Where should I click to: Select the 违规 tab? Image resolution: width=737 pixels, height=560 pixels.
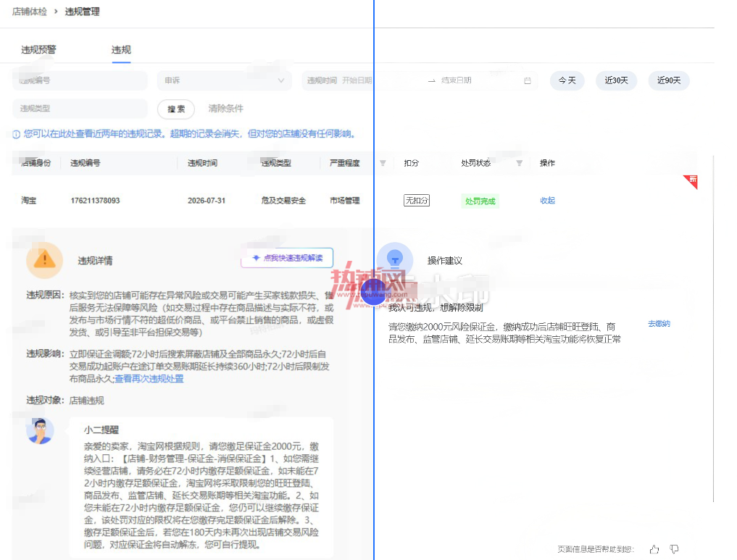[x=121, y=50]
